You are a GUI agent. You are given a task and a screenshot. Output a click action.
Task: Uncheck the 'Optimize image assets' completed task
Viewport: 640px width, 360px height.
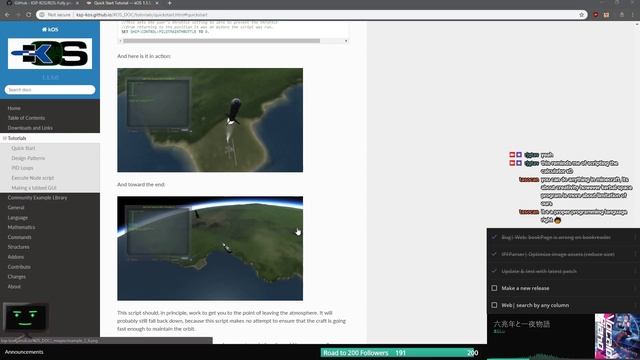[494, 254]
